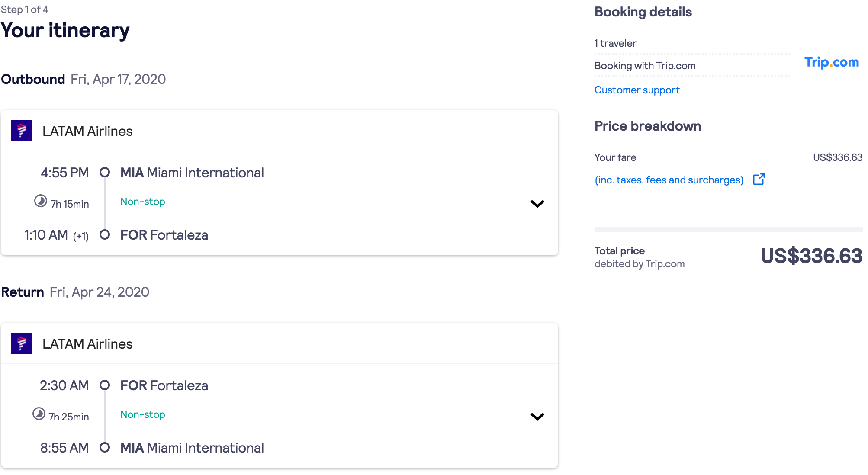
Task: Click FOR Fortaleza on the return flight
Action: (164, 385)
